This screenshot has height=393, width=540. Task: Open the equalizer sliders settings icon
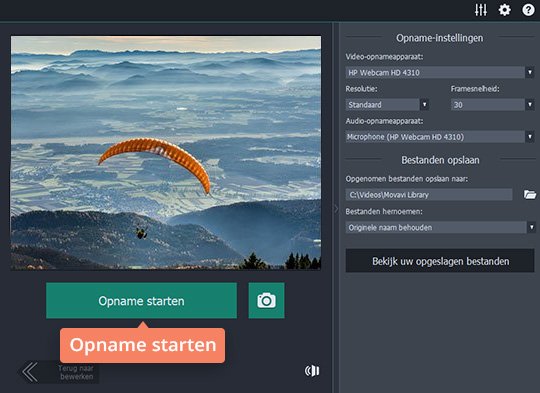point(481,10)
